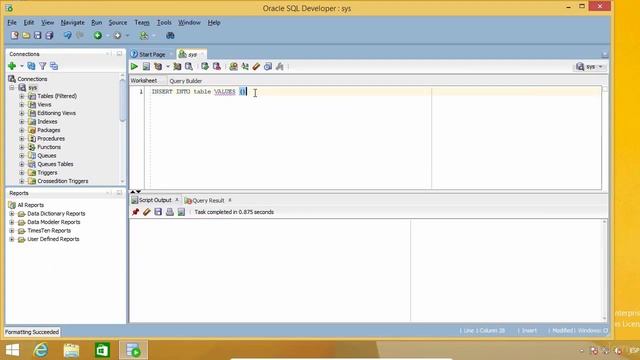Open the File menu

12,22
